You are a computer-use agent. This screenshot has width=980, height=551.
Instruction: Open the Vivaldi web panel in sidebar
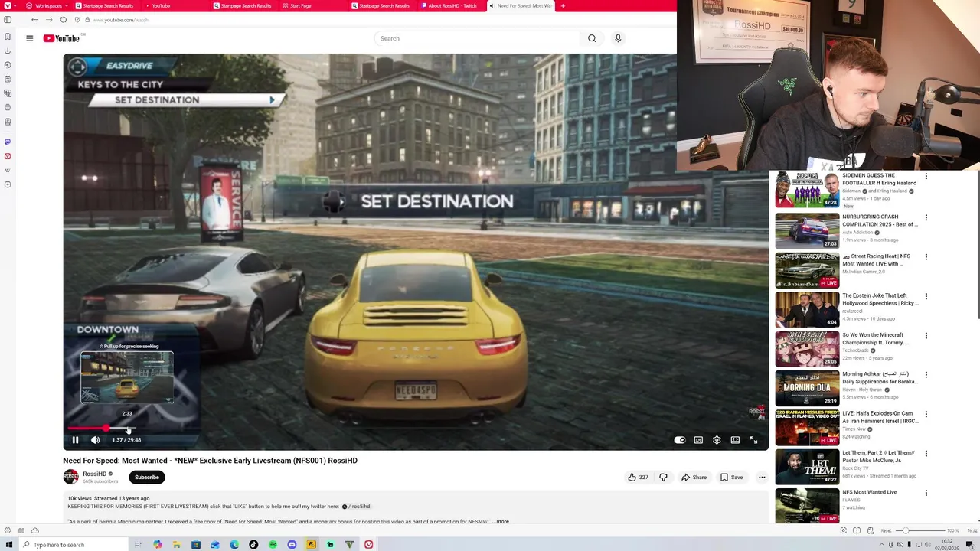click(x=8, y=156)
